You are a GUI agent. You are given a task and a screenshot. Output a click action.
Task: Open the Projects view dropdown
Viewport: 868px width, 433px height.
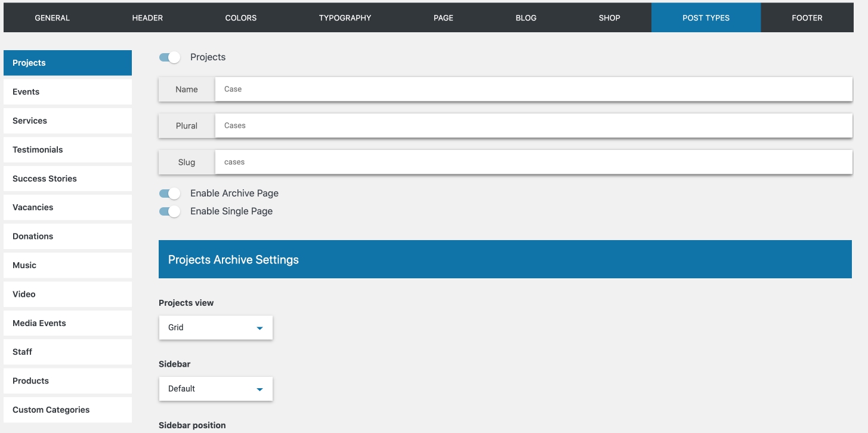click(215, 328)
